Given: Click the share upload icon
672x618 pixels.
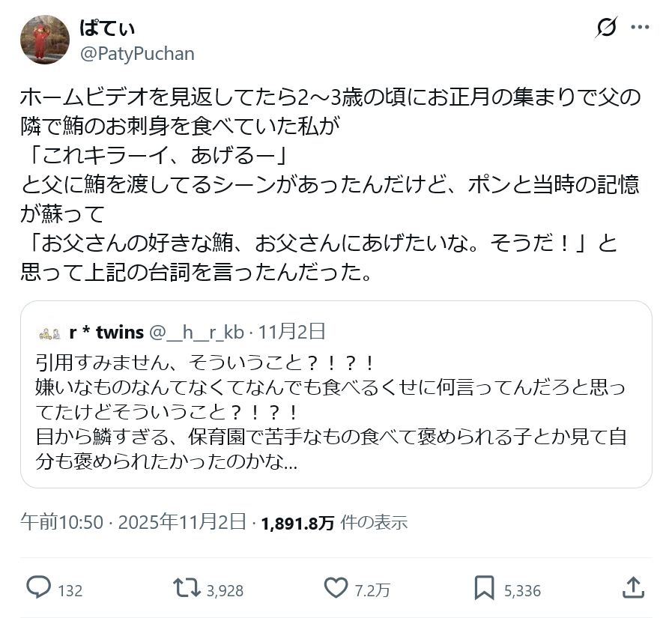Looking at the screenshot, I should pos(633,588).
